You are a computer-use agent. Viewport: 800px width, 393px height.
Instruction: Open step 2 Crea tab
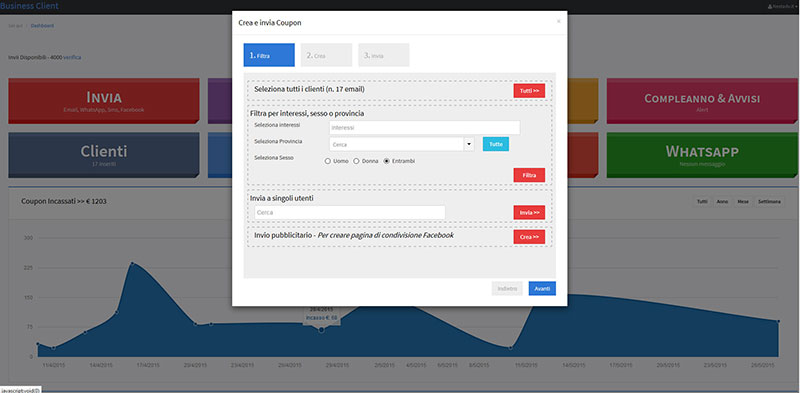(327, 55)
